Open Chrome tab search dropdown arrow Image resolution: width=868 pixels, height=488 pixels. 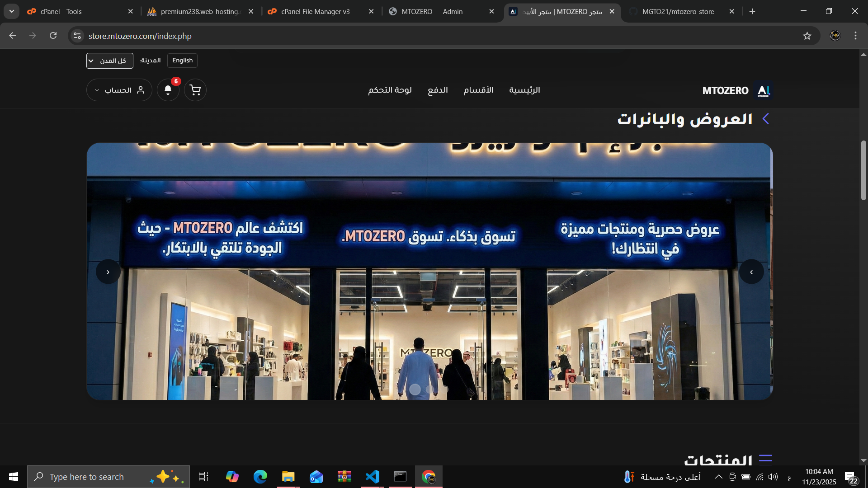point(12,11)
